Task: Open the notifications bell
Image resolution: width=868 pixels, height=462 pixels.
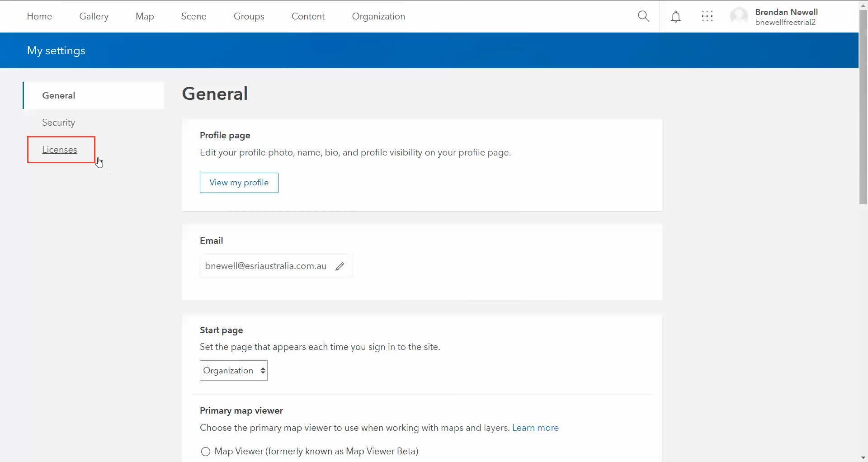Action: 675,17
